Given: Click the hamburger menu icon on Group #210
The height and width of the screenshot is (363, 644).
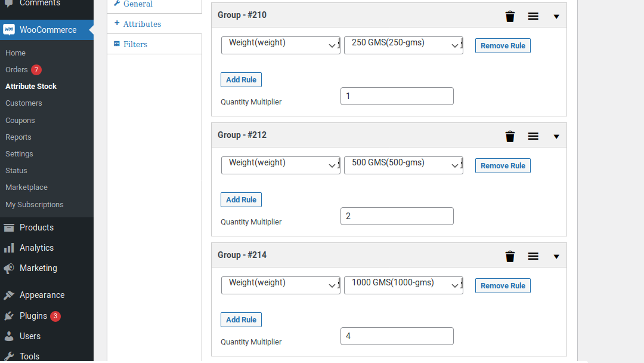Looking at the screenshot, I should (533, 17).
